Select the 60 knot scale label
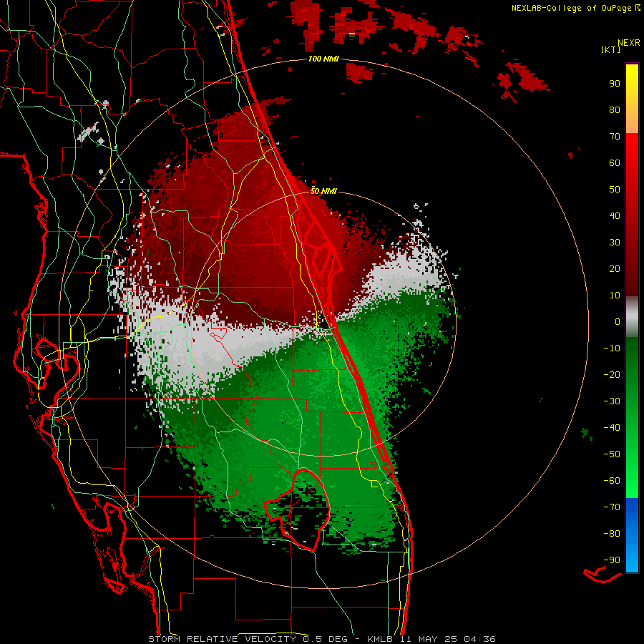644x644 pixels. pyautogui.click(x=615, y=162)
